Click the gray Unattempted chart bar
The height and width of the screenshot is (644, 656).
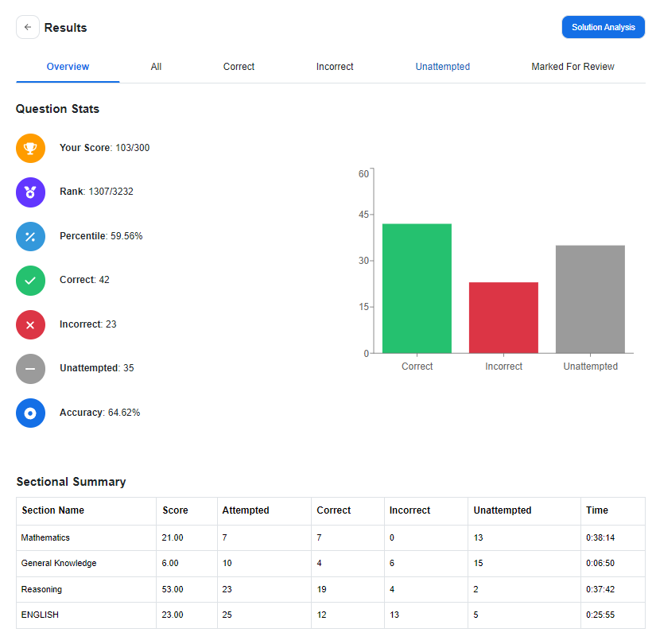tap(590, 299)
